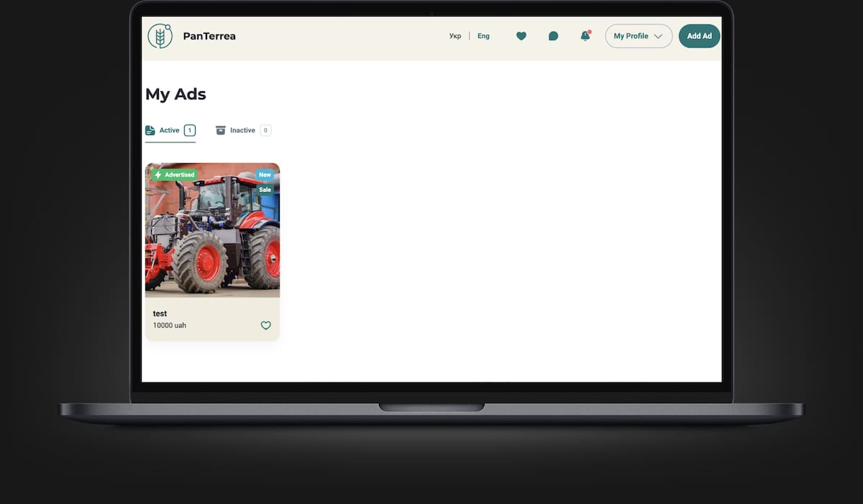Switch language to Eng
863x504 pixels.
coord(483,36)
